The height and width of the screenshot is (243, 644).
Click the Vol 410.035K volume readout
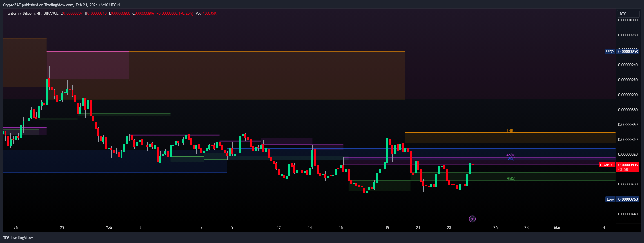[x=206, y=13]
